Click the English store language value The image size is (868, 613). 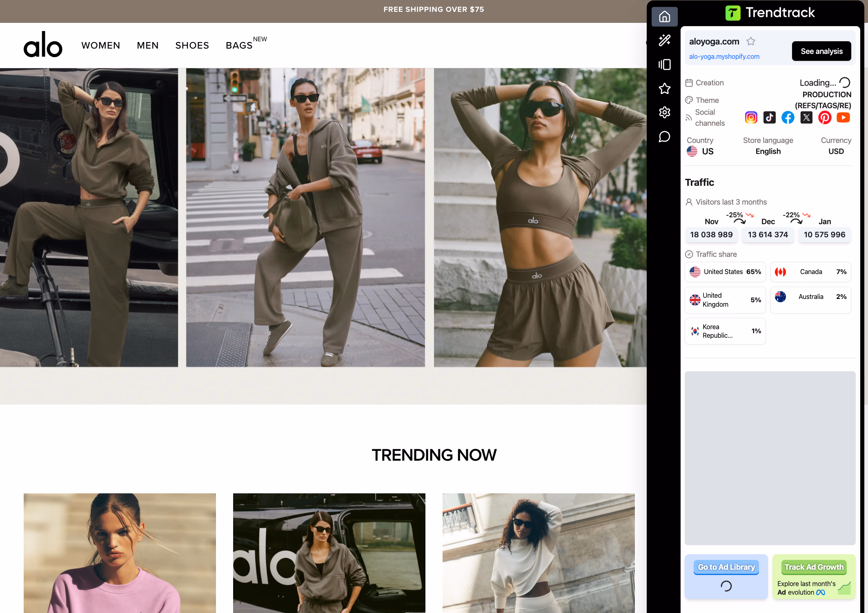point(768,151)
